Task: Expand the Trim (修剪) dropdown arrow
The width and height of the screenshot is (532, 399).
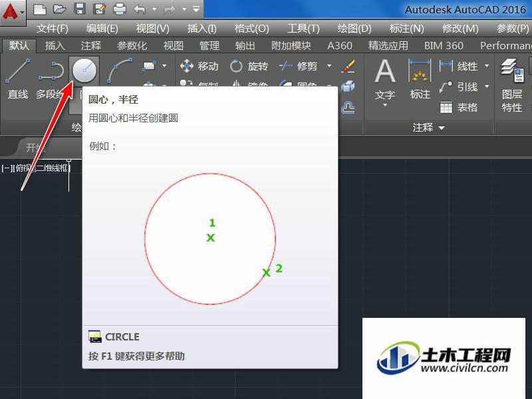Action: 329,65
